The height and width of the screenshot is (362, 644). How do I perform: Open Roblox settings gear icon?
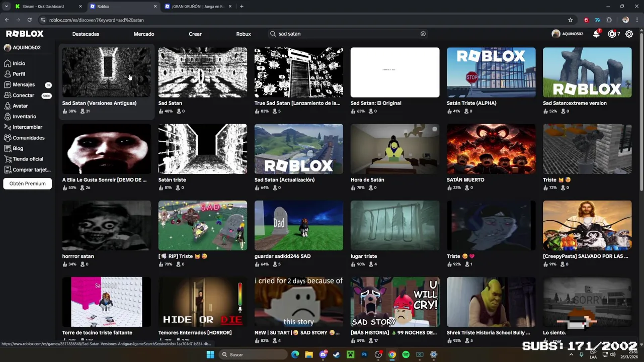[x=629, y=34]
